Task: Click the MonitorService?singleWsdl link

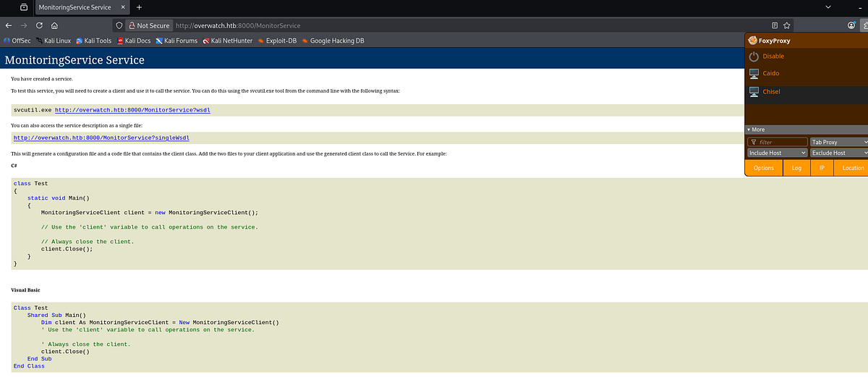Action: pos(101,137)
